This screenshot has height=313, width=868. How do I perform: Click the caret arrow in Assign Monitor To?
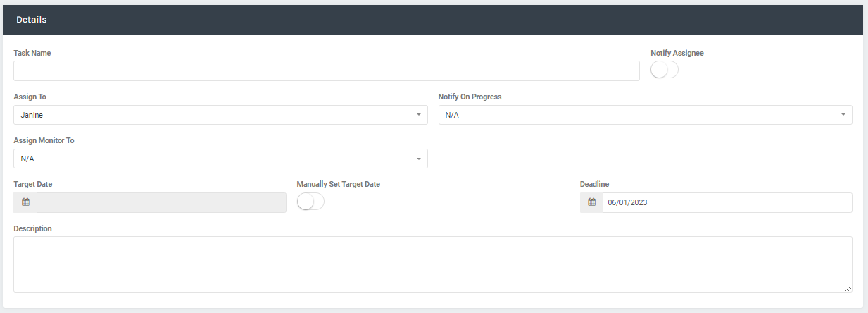tap(418, 159)
